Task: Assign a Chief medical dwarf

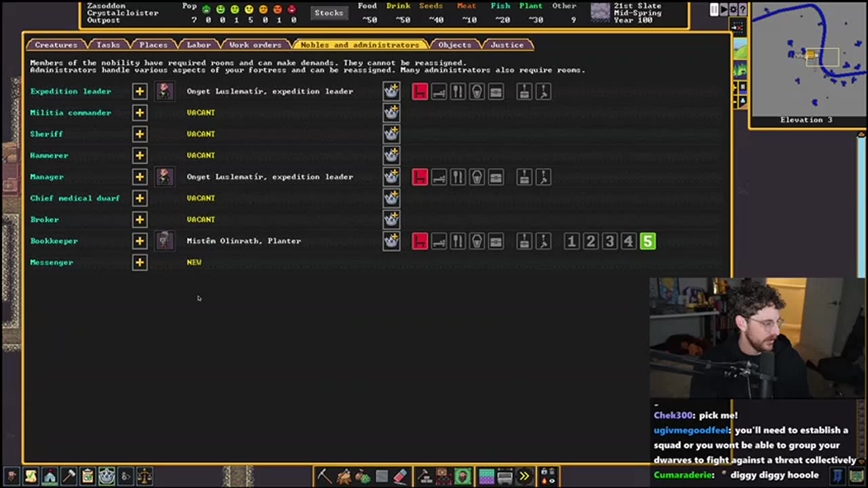Action: tap(140, 198)
